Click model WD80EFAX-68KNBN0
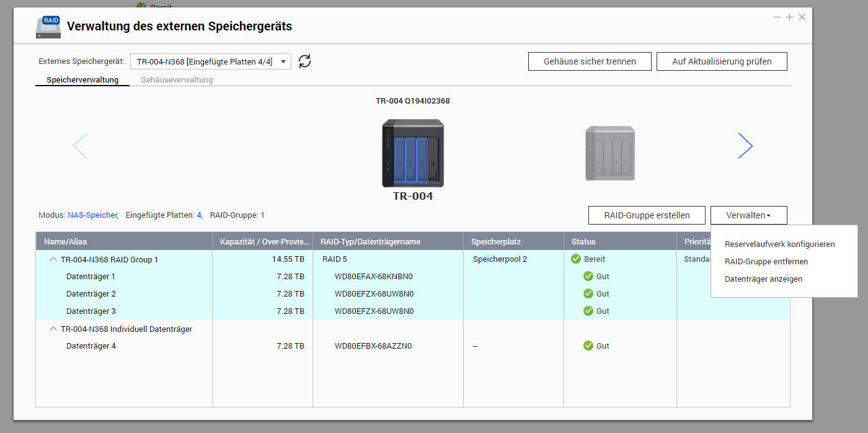The image size is (868, 433). click(x=374, y=276)
